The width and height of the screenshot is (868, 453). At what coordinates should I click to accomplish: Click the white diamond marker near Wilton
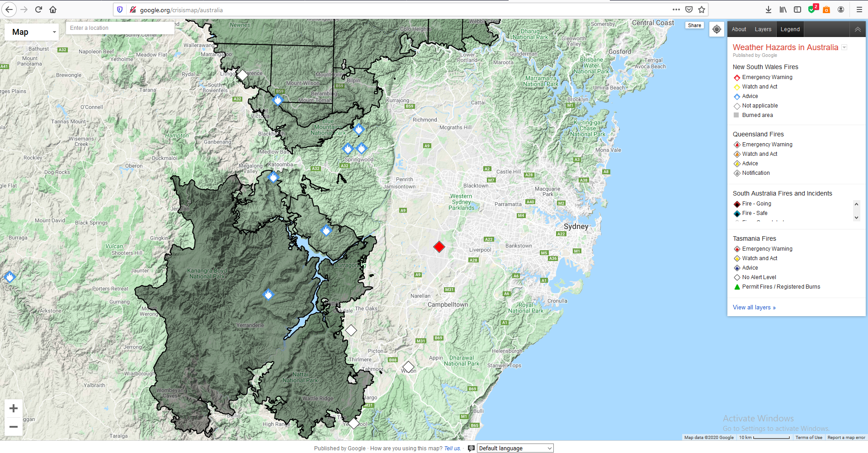click(408, 367)
